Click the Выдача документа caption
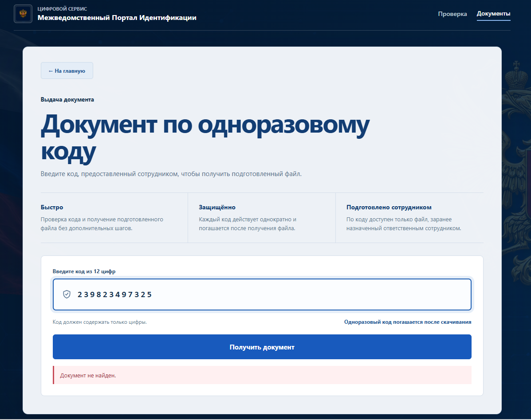This screenshot has width=531, height=420. click(67, 99)
